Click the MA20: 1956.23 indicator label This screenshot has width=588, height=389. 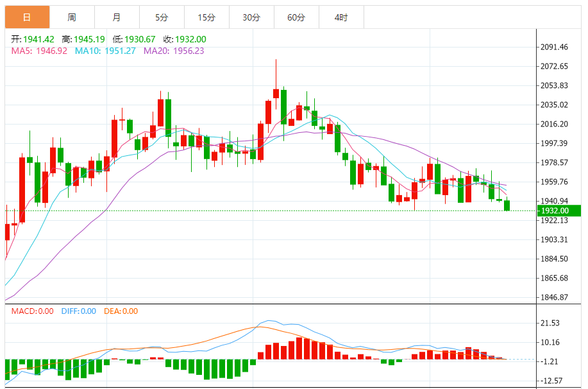pyautogui.click(x=174, y=51)
